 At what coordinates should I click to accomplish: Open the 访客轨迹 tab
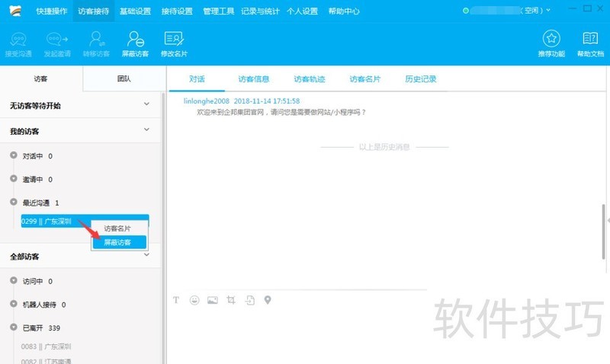click(309, 78)
